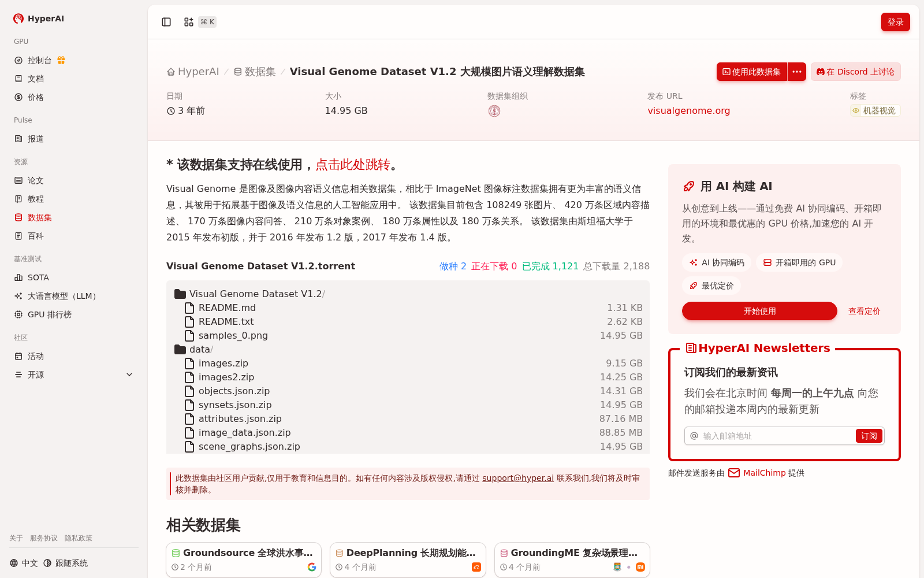
Task: Select images2.zip file
Action: [226, 377]
